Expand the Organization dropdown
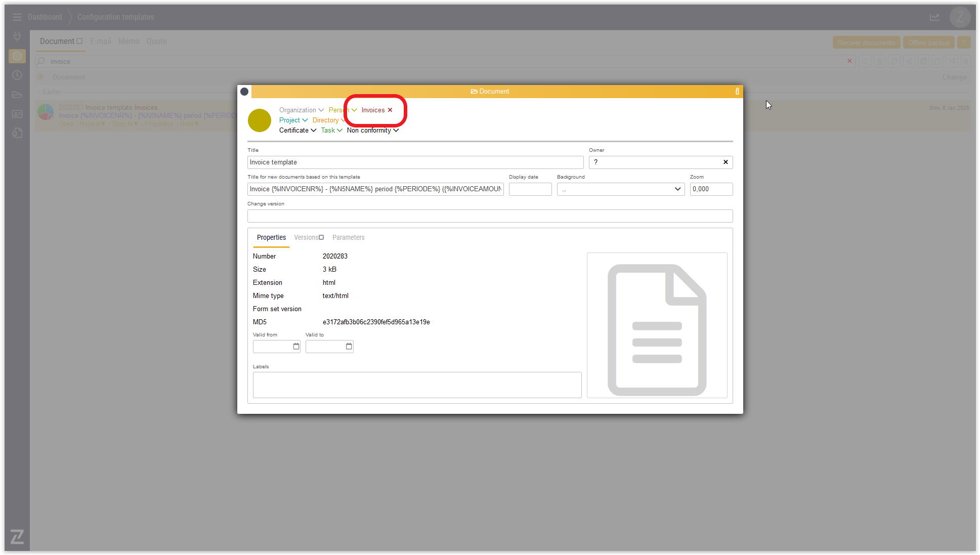 pyautogui.click(x=302, y=110)
